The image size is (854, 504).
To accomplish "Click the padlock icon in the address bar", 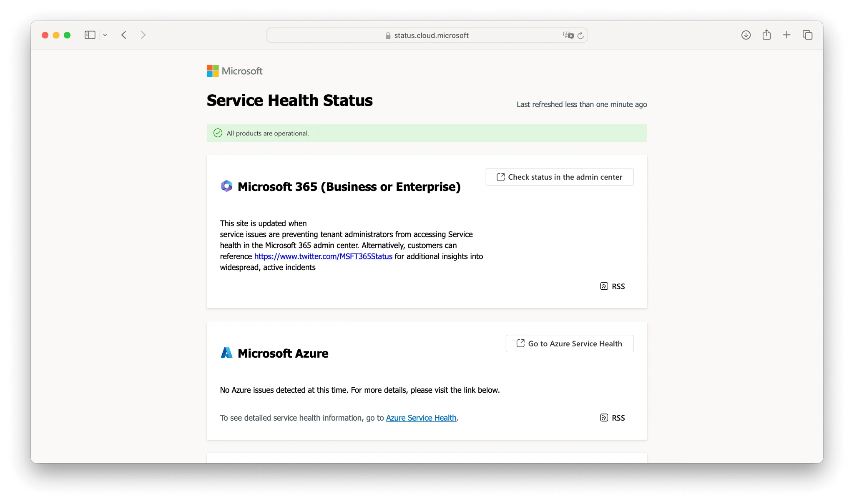I will (x=388, y=36).
